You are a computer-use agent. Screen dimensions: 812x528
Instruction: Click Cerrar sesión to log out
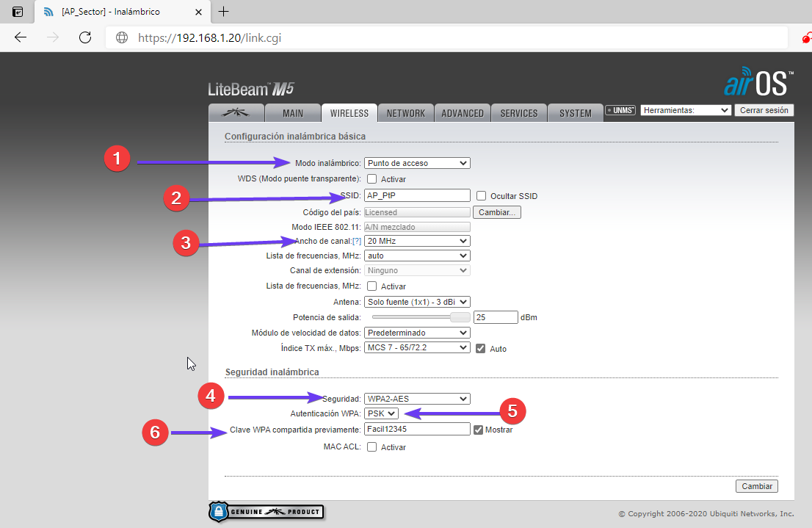click(x=764, y=110)
